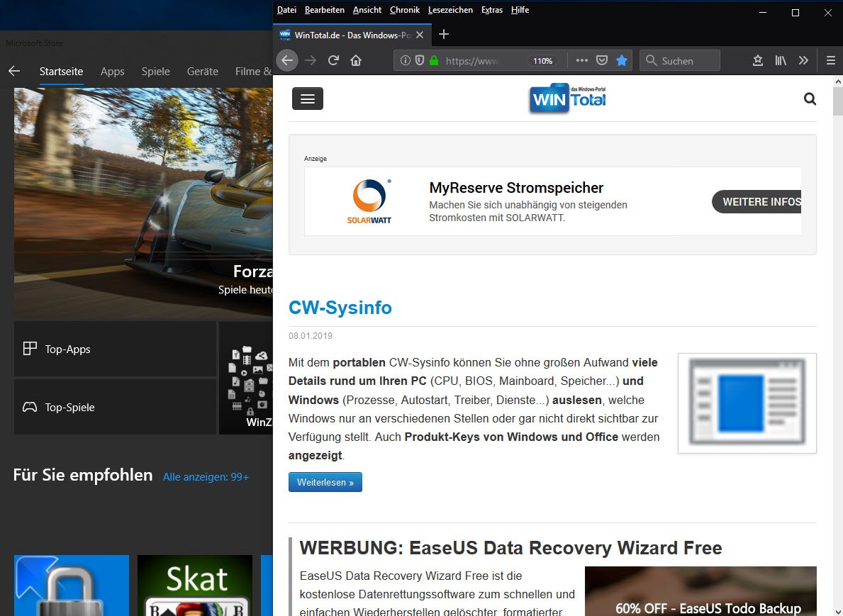Open Firefox hamburger application menu
This screenshot has height=616, width=843.
click(831, 60)
